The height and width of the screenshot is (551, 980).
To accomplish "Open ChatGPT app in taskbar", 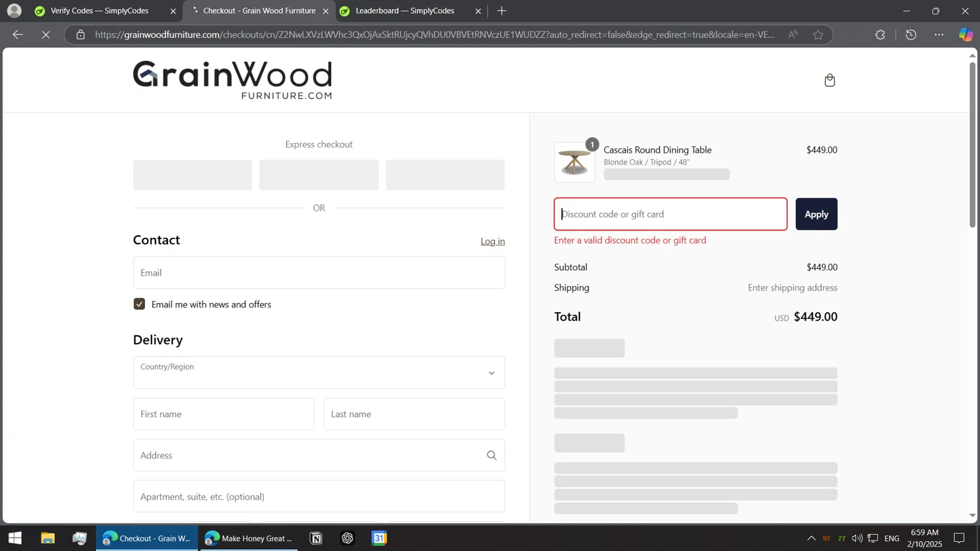I will 348,538.
